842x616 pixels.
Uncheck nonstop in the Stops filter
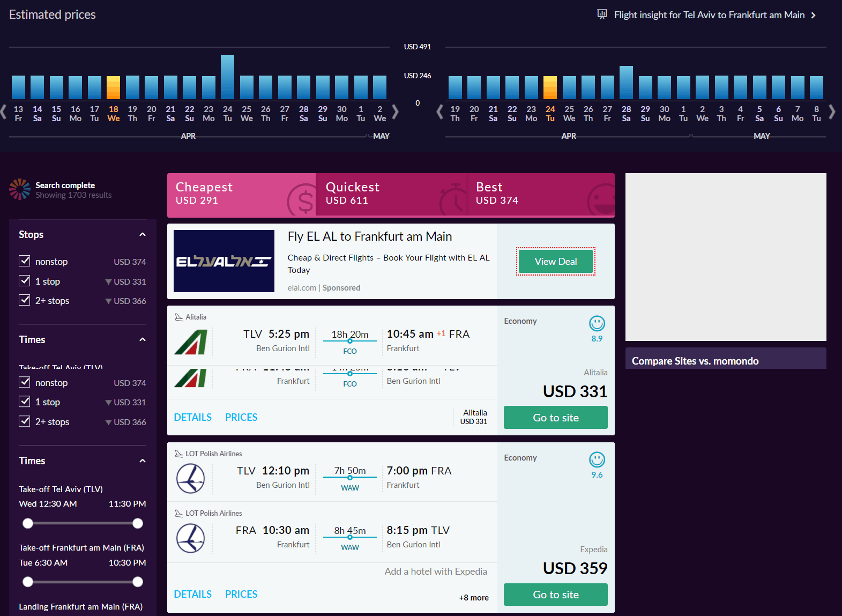tap(25, 261)
